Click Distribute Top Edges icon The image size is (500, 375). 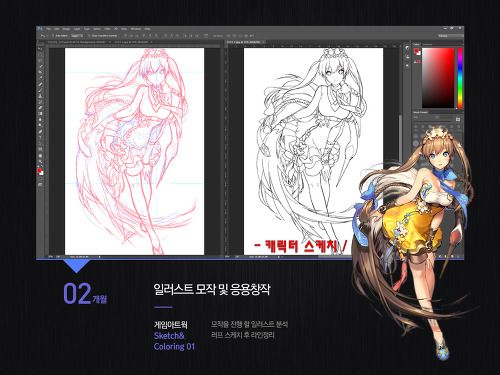click(x=166, y=35)
